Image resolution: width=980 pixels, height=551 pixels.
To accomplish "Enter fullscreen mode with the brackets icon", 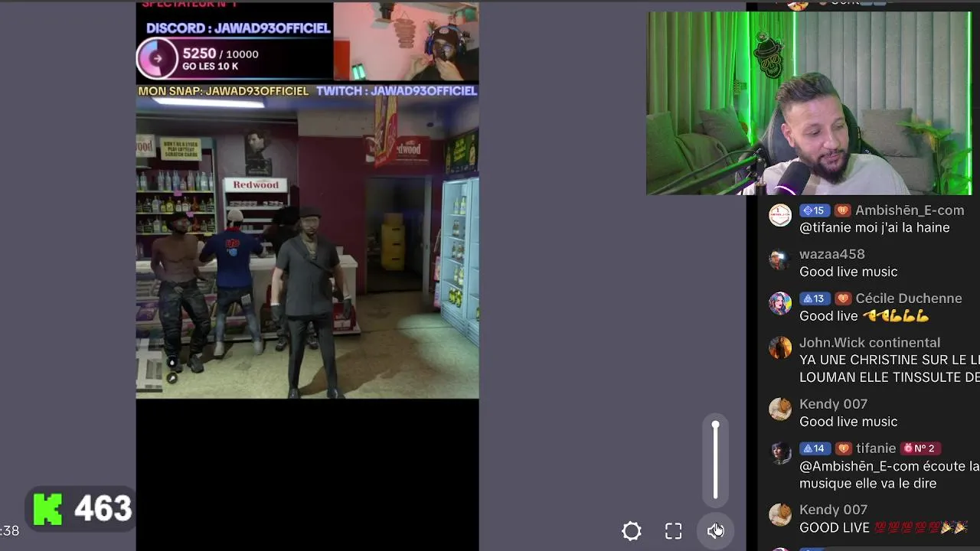I will [x=673, y=531].
